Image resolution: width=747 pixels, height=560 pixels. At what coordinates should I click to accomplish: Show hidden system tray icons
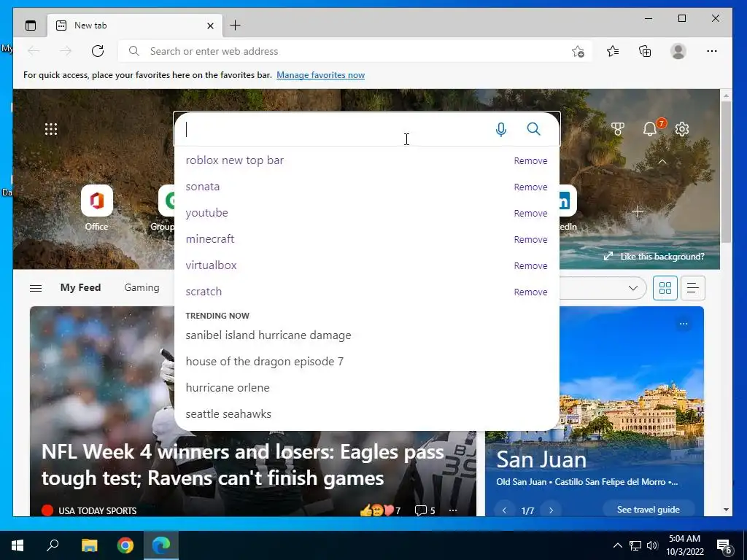[x=617, y=545]
